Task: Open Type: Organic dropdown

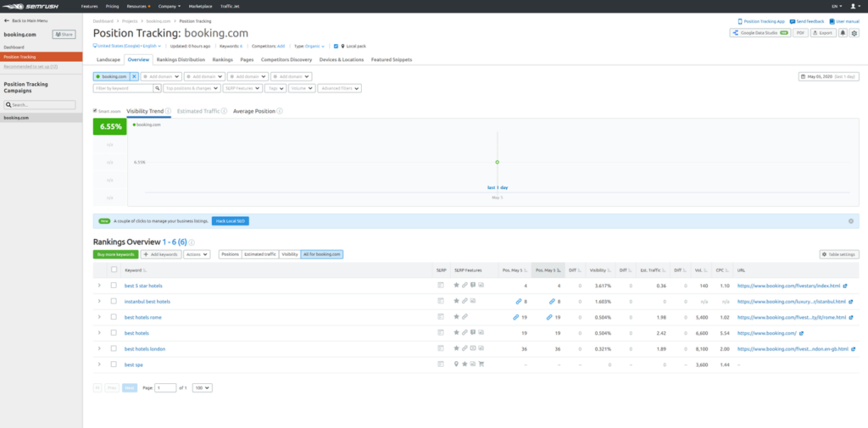Action: pyautogui.click(x=309, y=46)
